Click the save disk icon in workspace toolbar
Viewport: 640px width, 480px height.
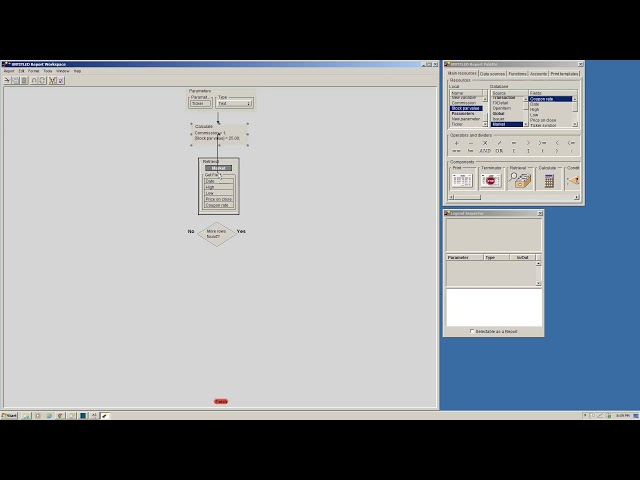[16, 80]
